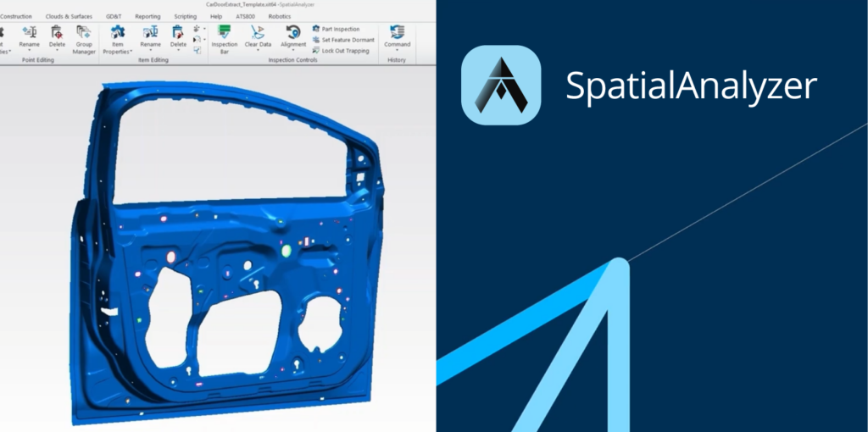
Task: Click Set Feature Dormant
Action: pos(343,40)
